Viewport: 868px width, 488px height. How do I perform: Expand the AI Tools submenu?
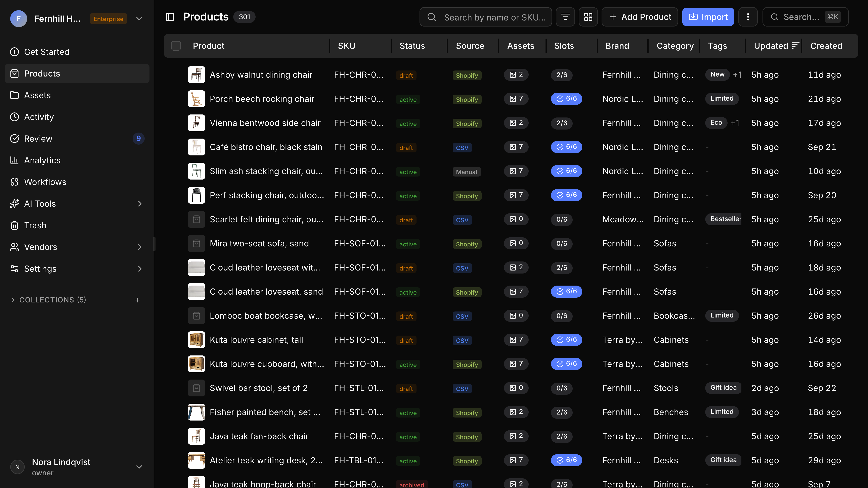pyautogui.click(x=139, y=204)
